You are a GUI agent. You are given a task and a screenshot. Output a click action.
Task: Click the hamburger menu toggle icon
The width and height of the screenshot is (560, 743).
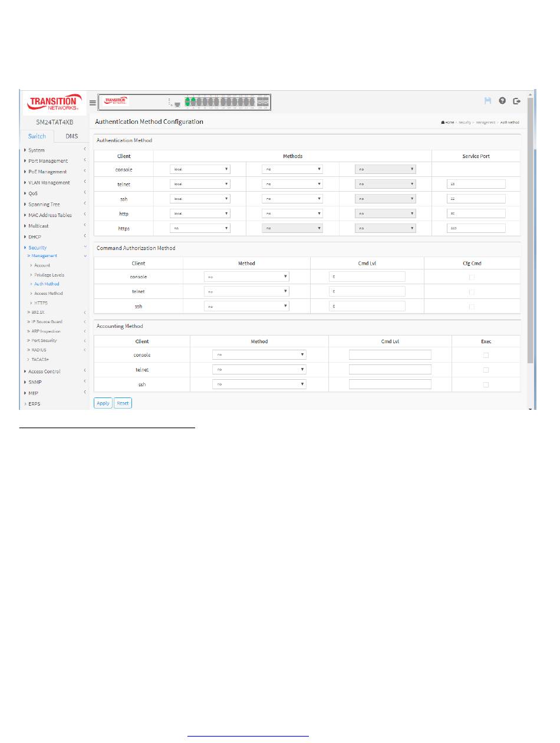[x=93, y=102]
